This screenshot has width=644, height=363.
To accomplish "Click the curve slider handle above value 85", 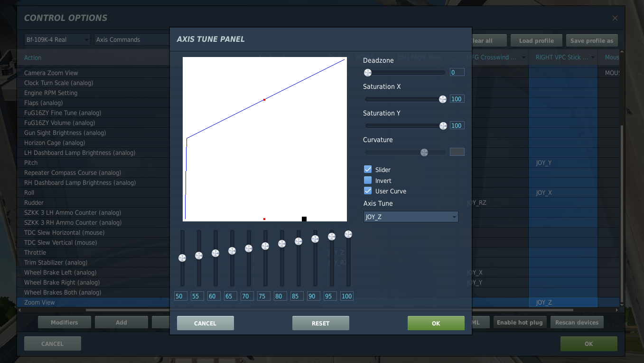I will [x=299, y=241].
